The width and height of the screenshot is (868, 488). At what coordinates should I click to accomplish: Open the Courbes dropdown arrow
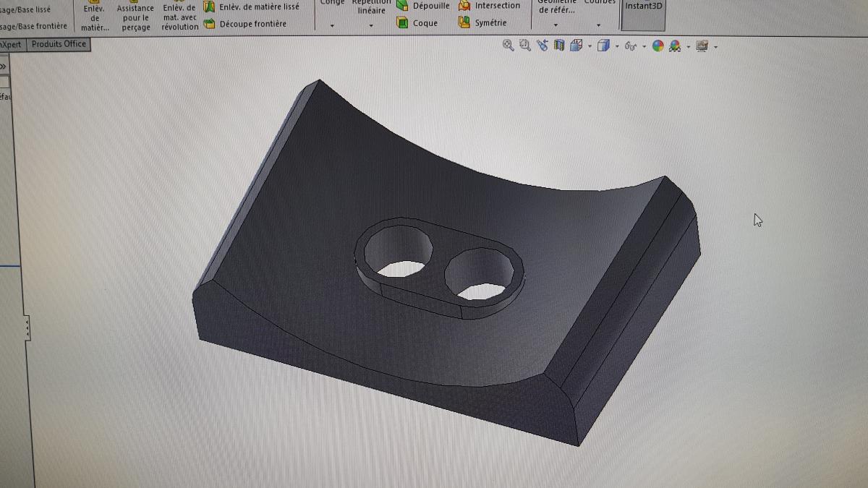(x=599, y=25)
